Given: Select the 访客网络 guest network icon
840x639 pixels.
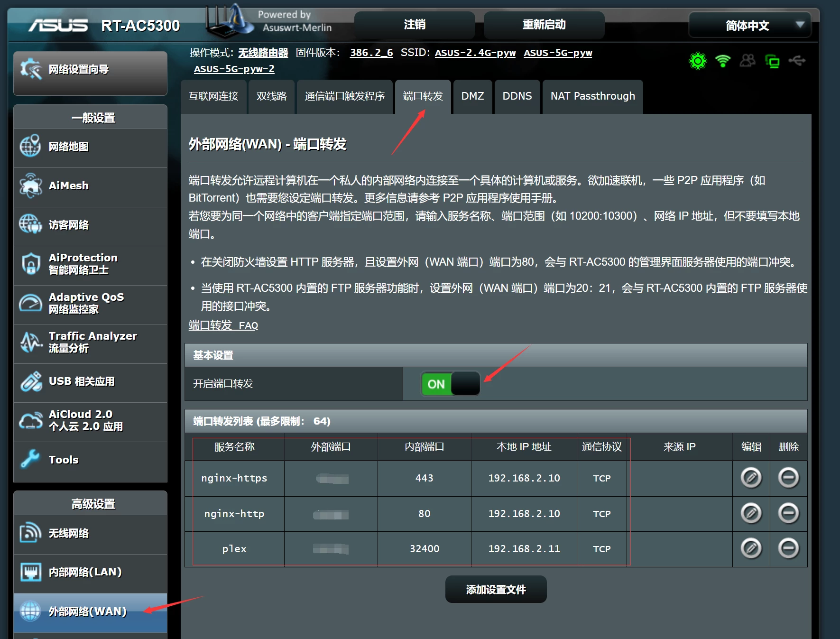Looking at the screenshot, I should [30, 224].
